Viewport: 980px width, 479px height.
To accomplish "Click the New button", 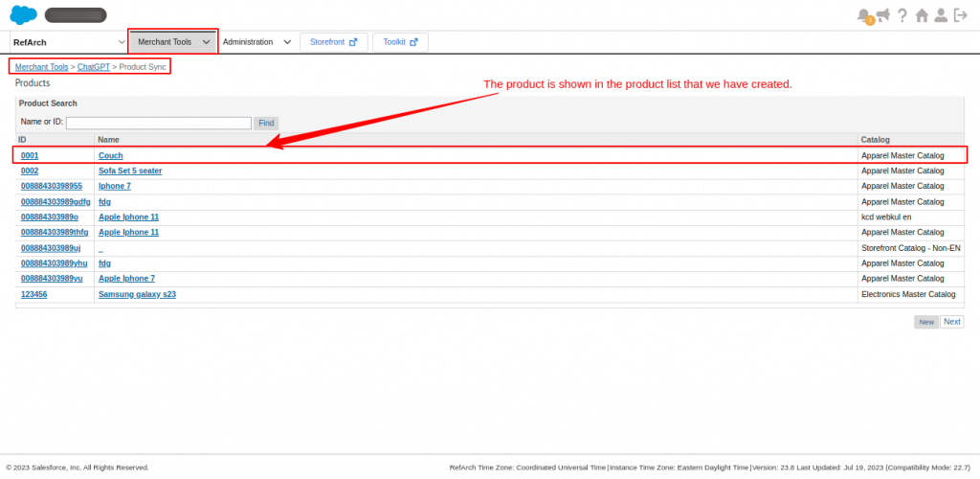I will coord(926,322).
